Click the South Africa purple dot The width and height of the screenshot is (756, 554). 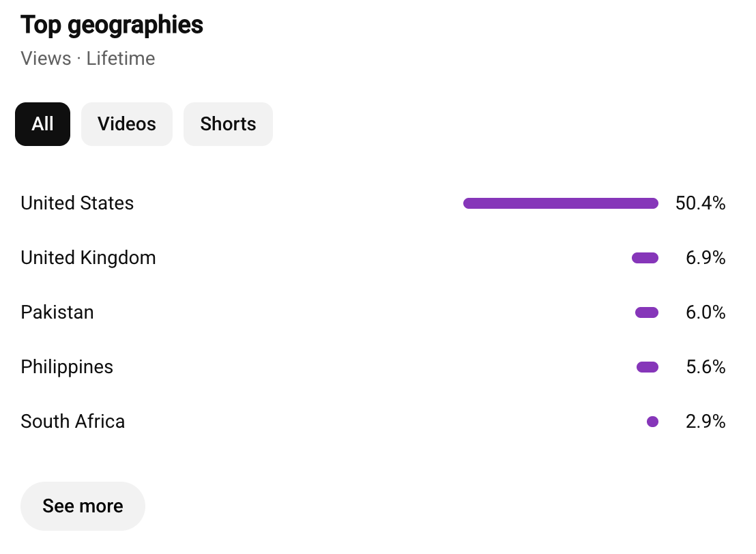[x=652, y=422]
